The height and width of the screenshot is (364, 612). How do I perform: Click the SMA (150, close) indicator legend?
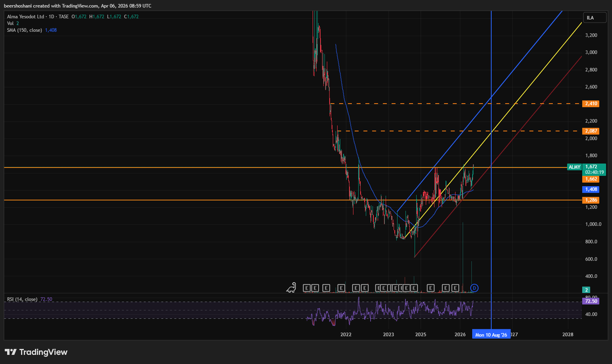click(x=25, y=30)
